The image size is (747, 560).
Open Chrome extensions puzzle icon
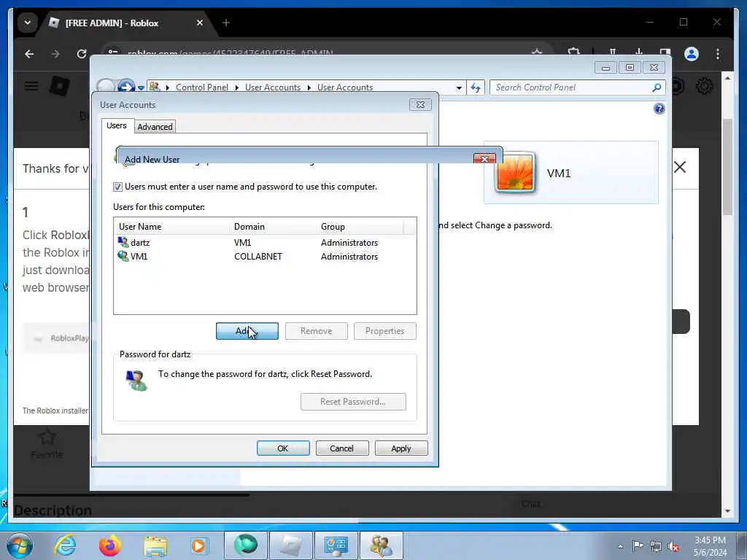pos(574,53)
